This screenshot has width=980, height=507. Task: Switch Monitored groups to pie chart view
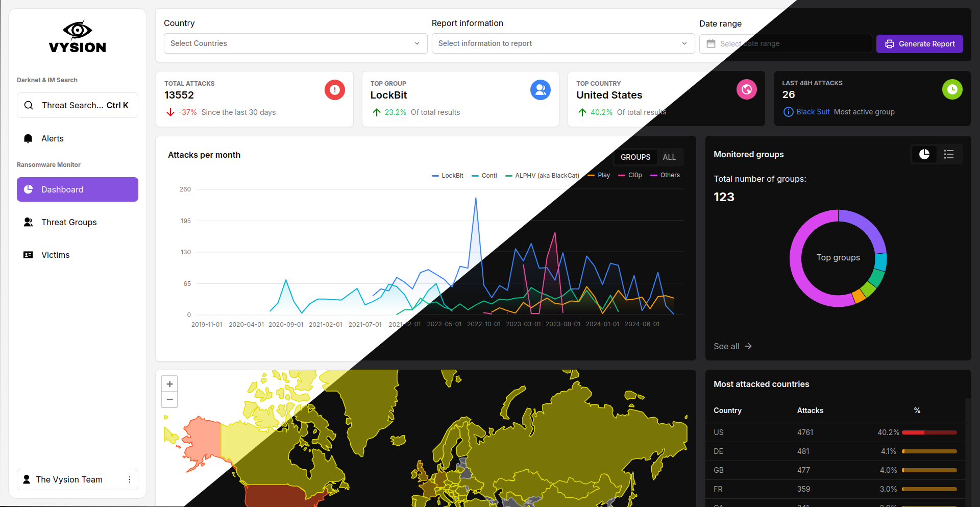coord(924,154)
